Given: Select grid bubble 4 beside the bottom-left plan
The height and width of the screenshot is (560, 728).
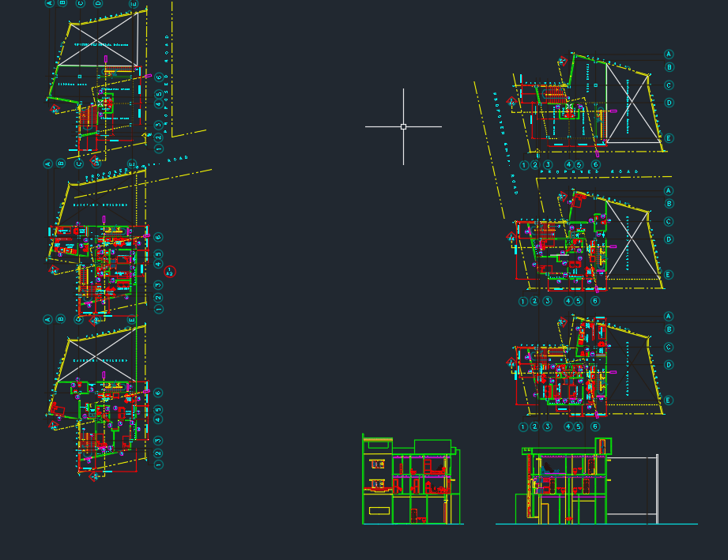Looking at the screenshot, I should (x=158, y=420).
